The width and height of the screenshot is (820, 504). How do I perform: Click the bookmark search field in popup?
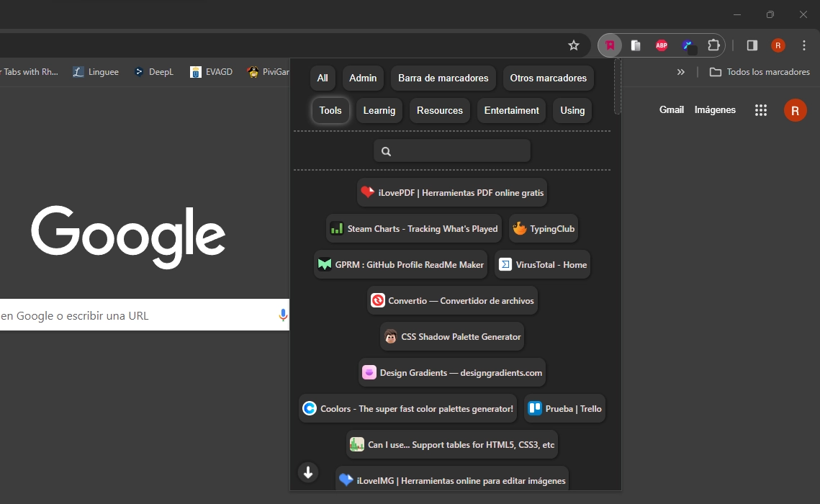tap(452, 151)
